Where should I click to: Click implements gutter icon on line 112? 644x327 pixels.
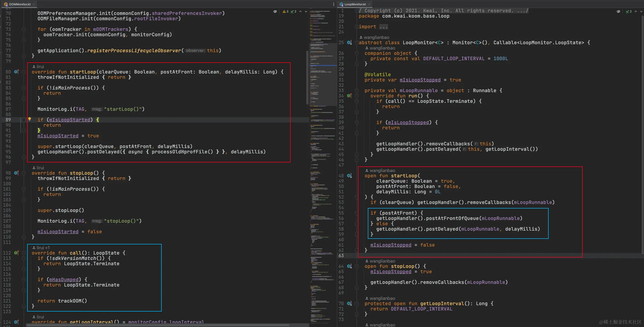[x=17, y=253]
